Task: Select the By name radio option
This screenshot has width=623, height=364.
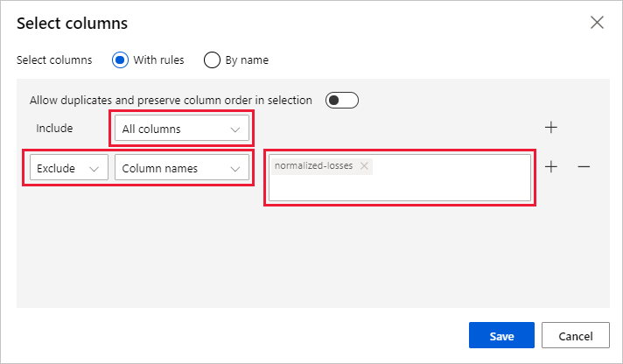Action: 212,60
